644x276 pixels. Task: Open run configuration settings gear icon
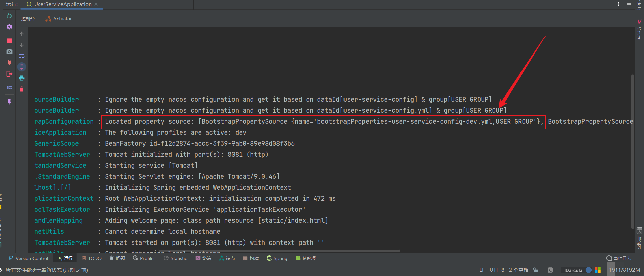[9, 27]
